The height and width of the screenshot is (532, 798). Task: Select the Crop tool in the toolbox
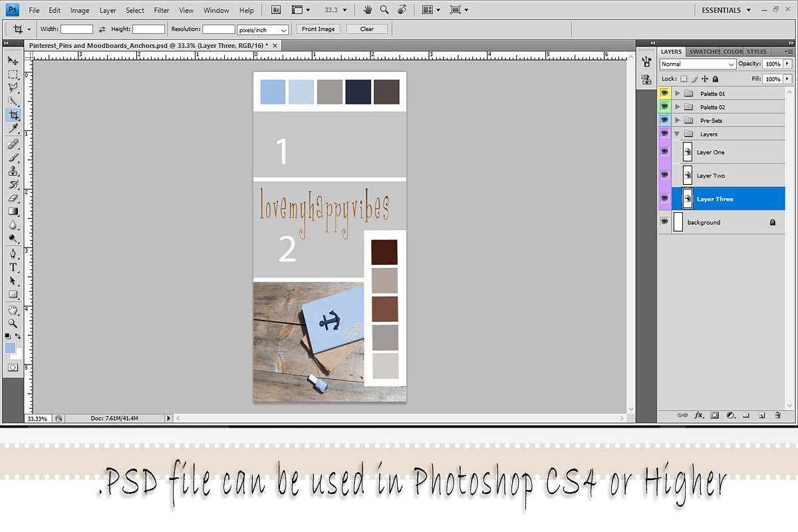13,115
